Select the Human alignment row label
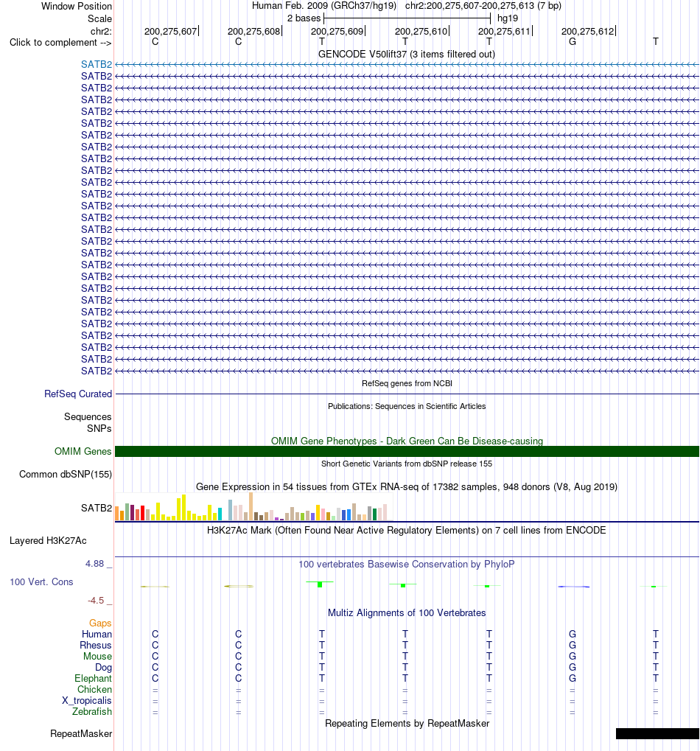This screenshot has width=700, height=751. [x=97, y=634]
